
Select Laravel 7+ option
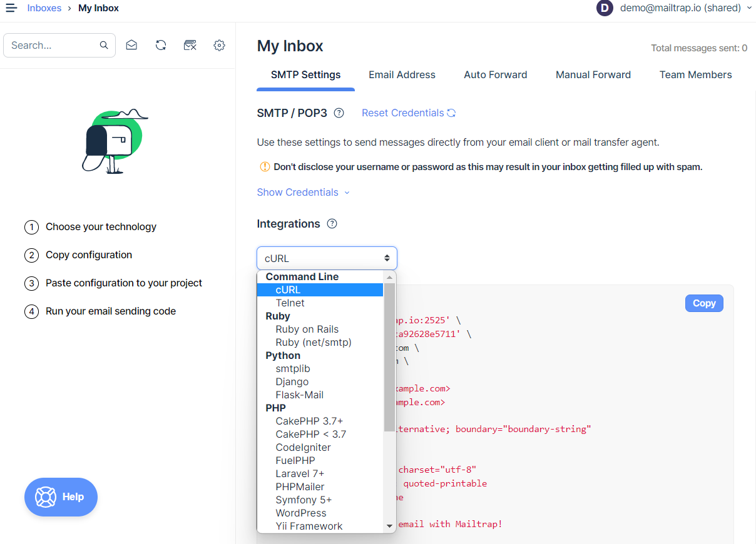tap(320, 474)
